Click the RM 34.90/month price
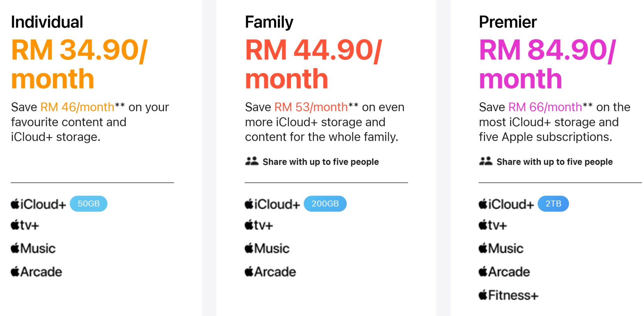The width and height of the screenshot is (644, 316). click(x=79, y=64)
